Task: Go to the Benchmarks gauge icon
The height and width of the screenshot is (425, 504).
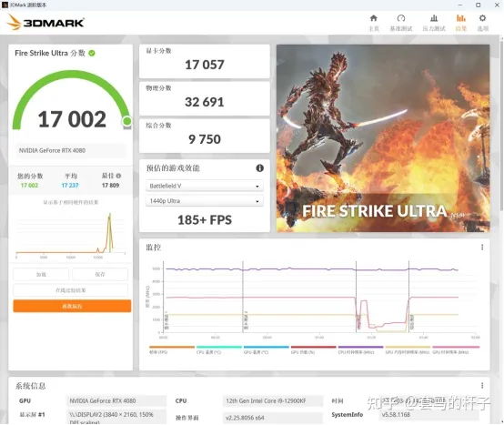Action: click(401, 18)
